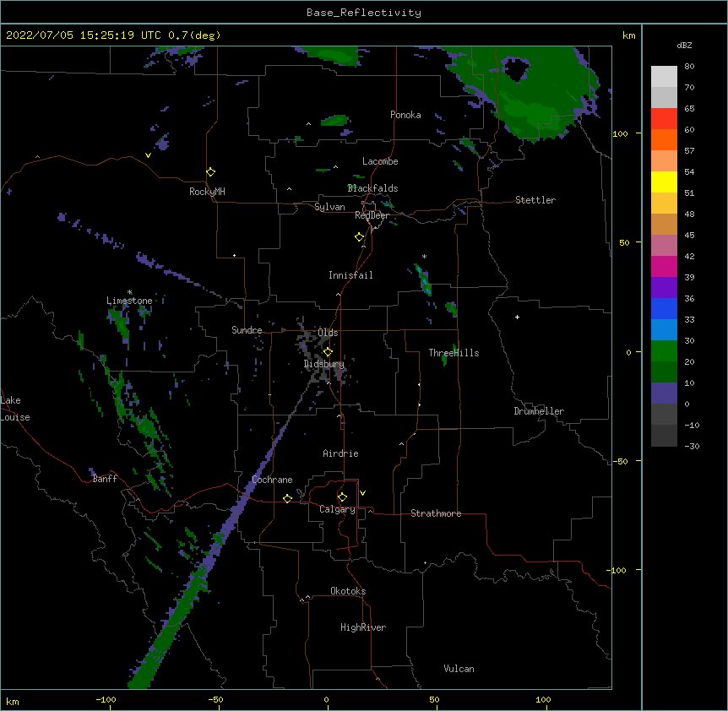
Task: Click the Cochrane city label
Action: (273, 480)
